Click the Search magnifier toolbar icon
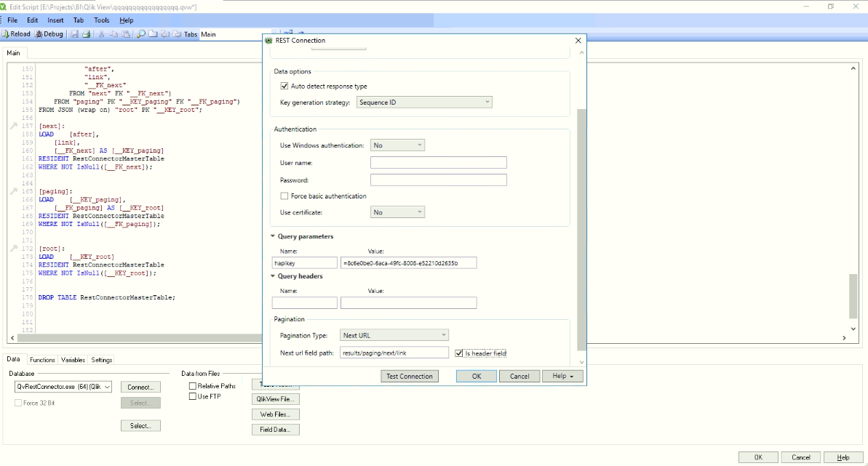The image size is (868, 466). pos(141,34)
